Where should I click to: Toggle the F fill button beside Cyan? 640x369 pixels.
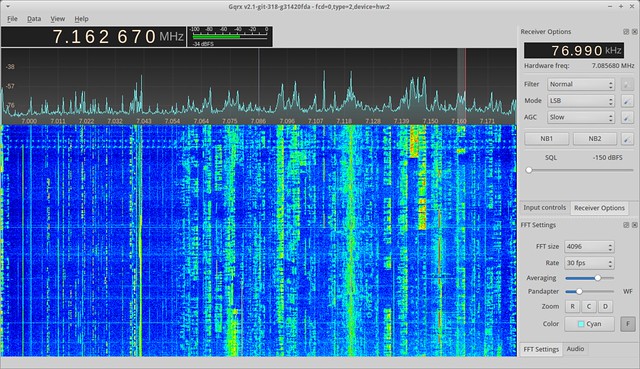(x=628, y=324)
